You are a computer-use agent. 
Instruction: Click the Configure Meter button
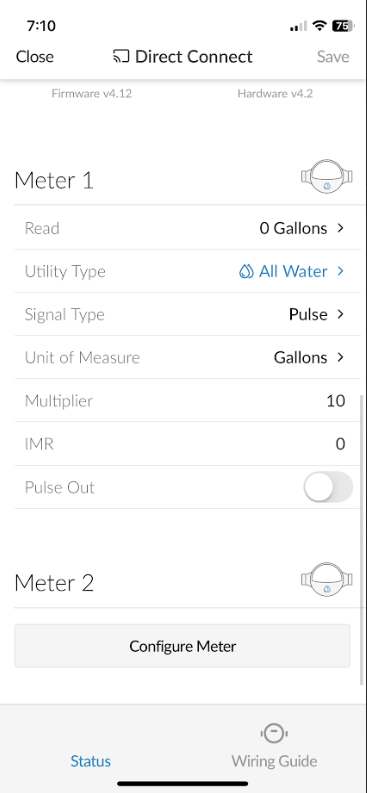(x=182, y=646)
